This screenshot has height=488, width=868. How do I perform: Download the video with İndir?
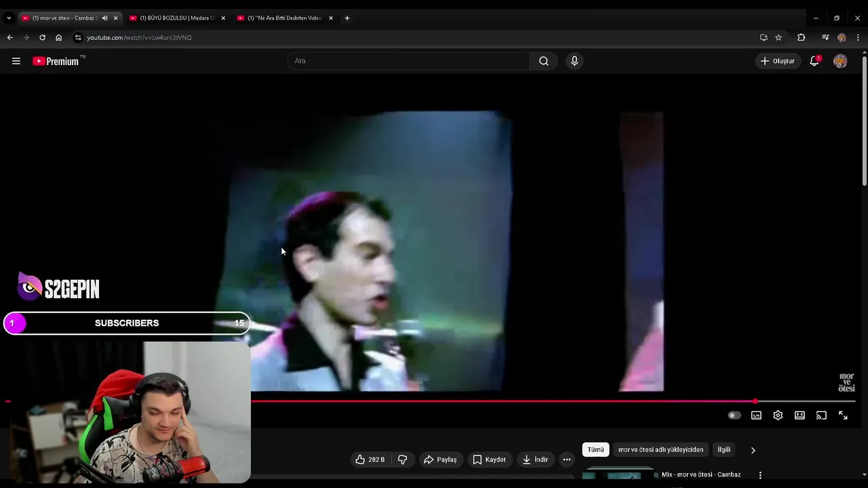(535, 460)
